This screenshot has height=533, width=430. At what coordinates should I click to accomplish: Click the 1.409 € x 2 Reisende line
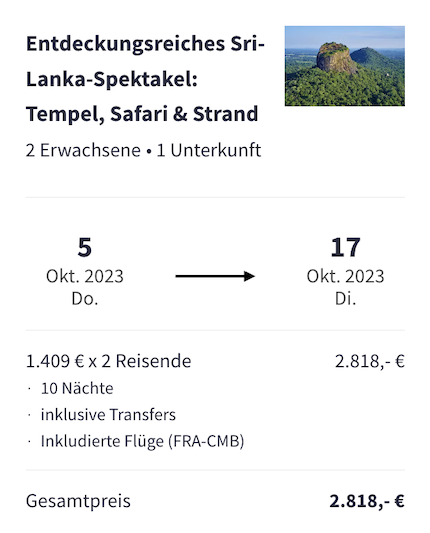pyautogui.click(x=108, y=361)
